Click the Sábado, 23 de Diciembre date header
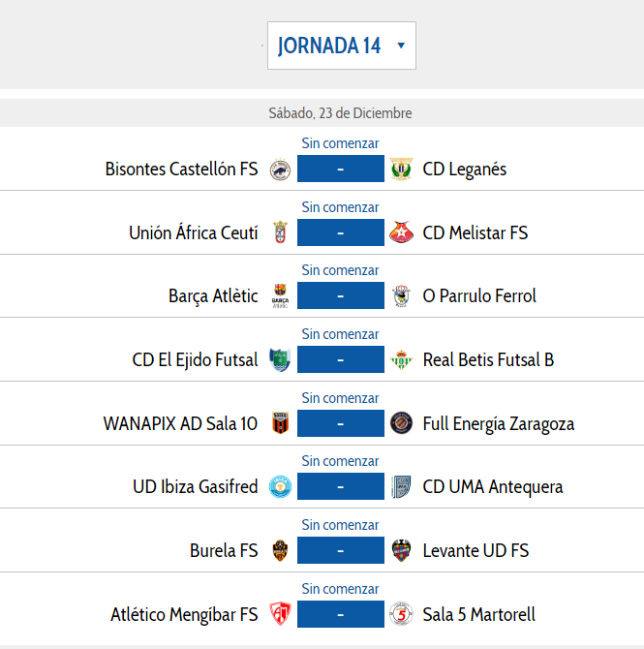 (340, 113)
